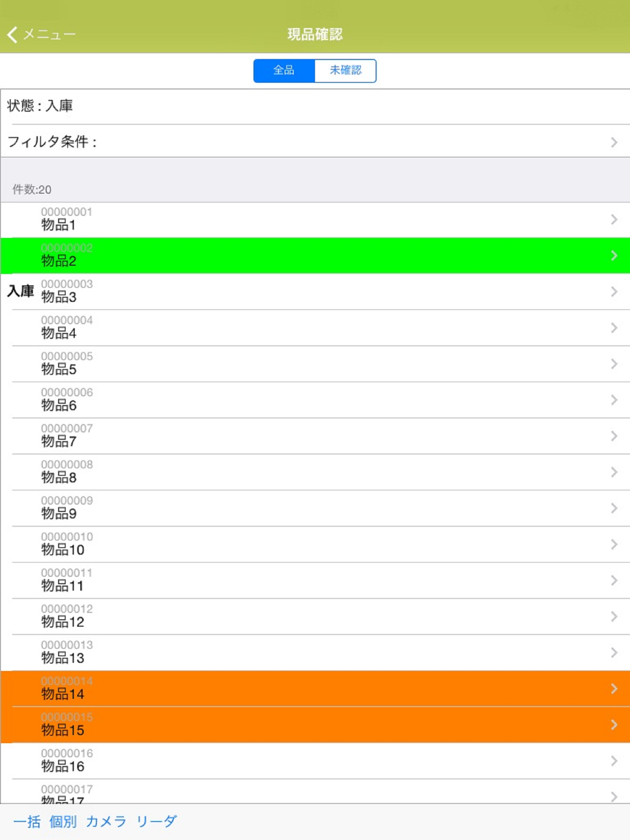The image size is (630, 840).
Task: Open item 物品4
Action: [x=315, y=328]
